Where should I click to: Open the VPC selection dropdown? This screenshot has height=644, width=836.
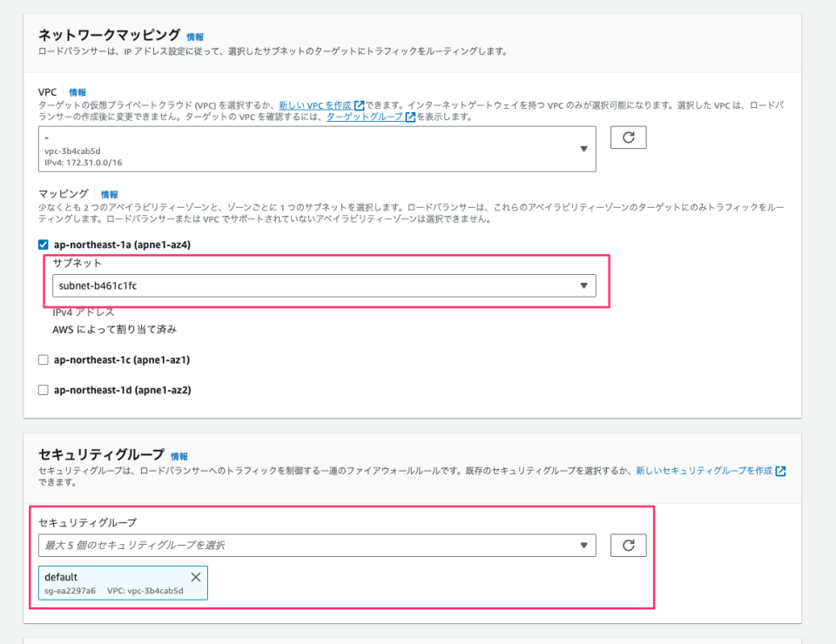tap(317, 149)
